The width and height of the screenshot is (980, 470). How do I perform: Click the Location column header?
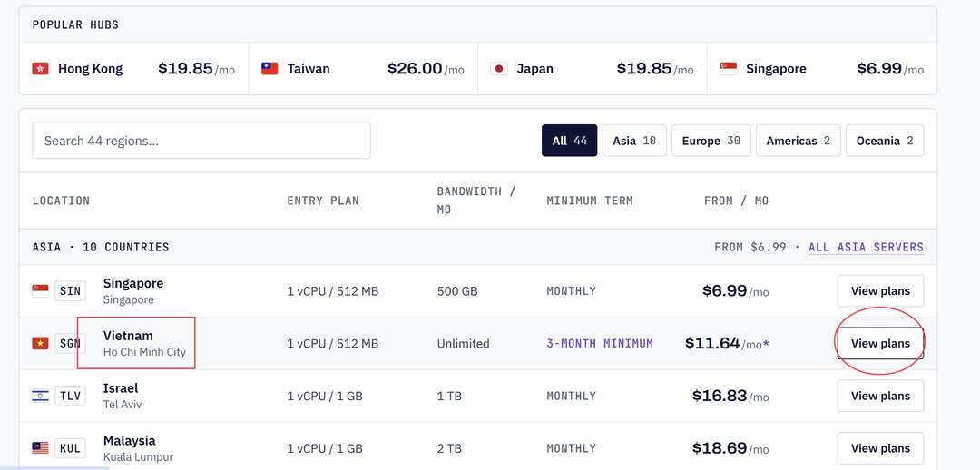62,201
